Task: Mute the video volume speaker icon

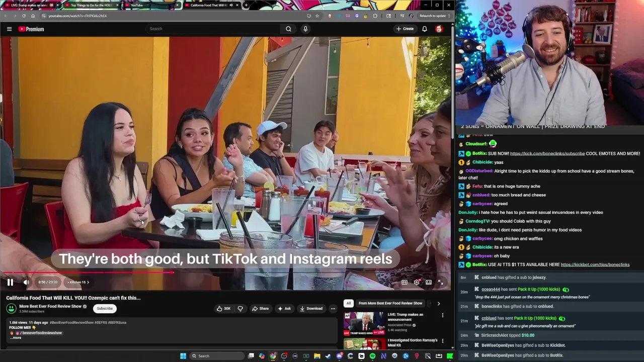Action: point(26,282)
